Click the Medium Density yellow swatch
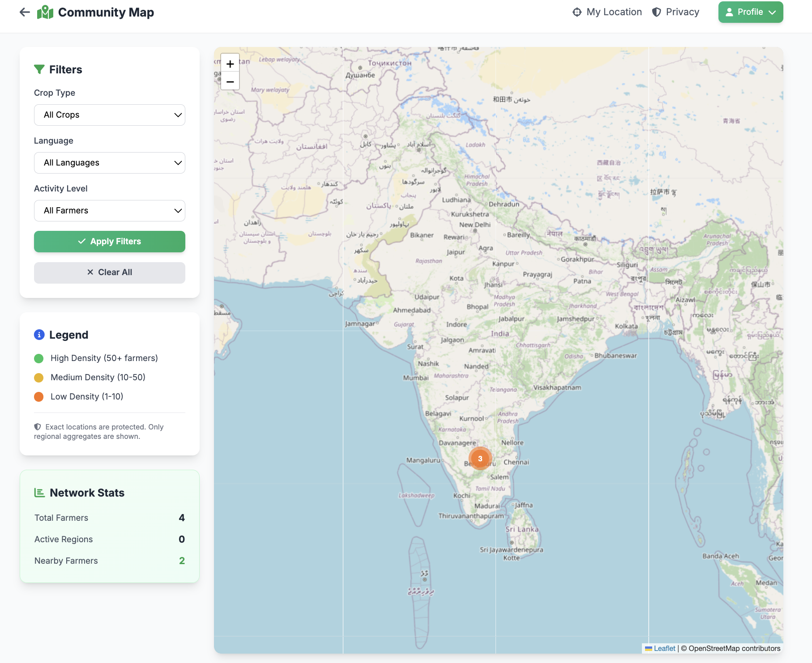812x663 pixels. pyautogui.click(x=39, y=378)
